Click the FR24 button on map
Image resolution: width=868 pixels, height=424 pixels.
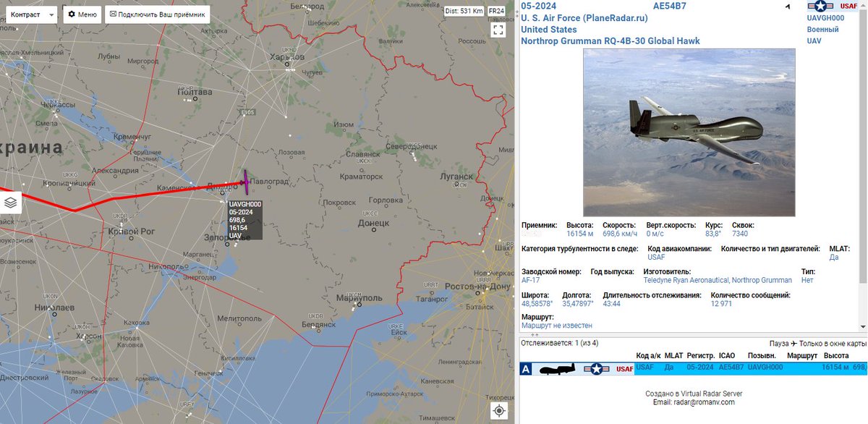(x=497, y=11)
